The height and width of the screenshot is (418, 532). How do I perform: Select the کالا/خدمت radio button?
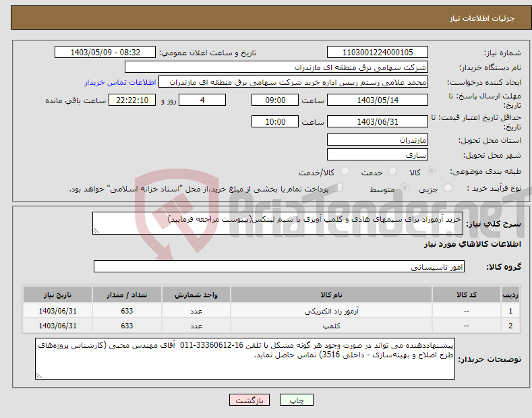click(345, 171)
